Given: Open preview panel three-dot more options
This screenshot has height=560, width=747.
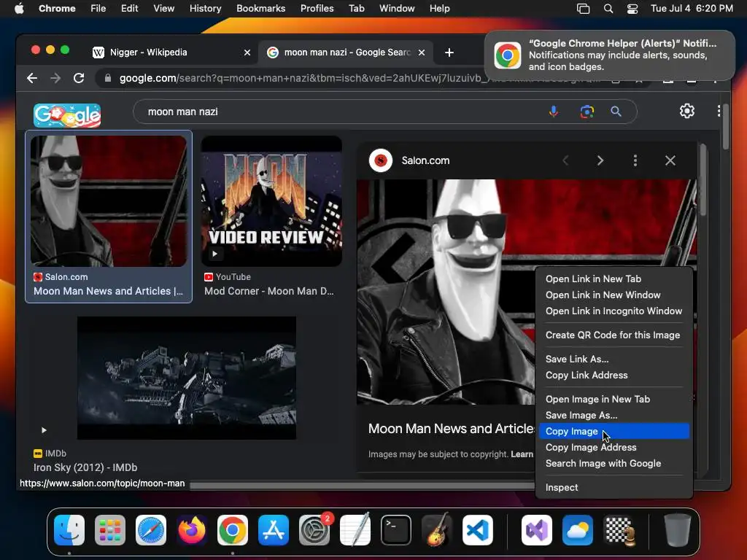Looking at the screenshot, I should 635,160.
